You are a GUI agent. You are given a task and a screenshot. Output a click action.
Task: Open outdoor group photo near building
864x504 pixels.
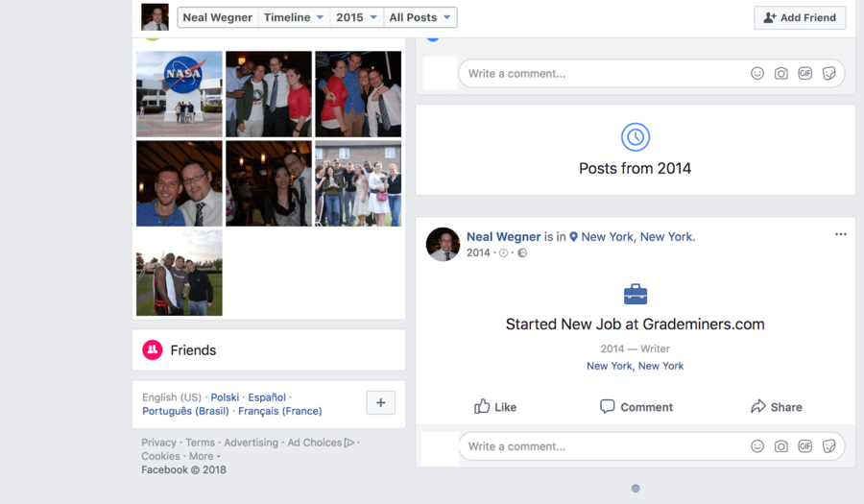click(358, 183)
